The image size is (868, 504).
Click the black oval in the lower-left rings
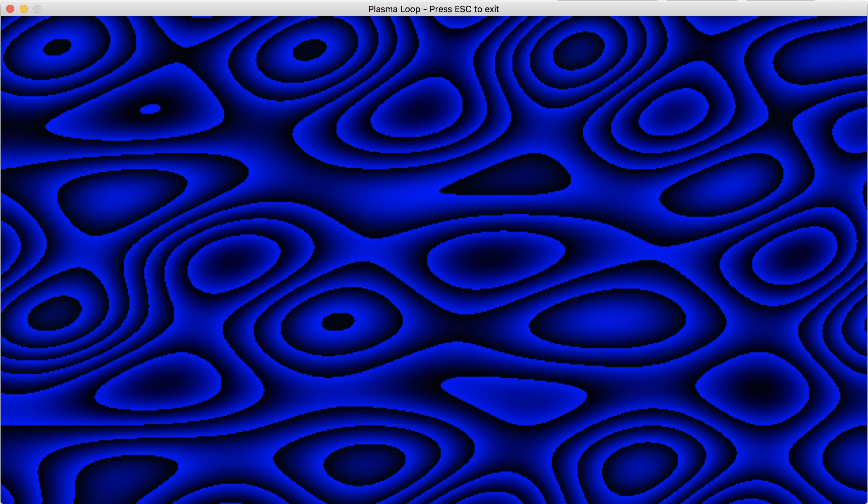point(55,313)
